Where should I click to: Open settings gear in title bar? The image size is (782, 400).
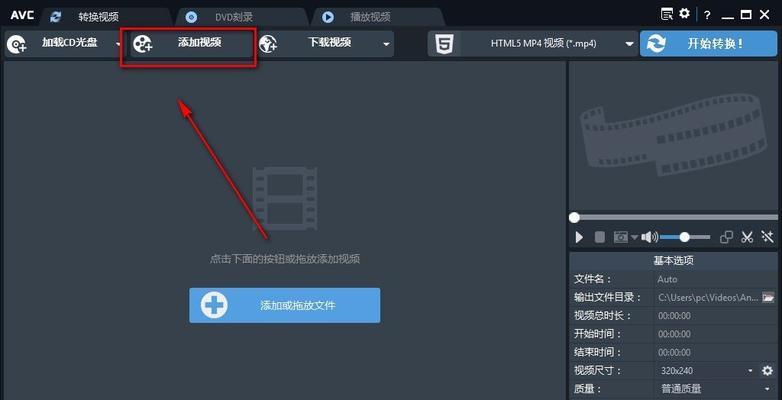tap(684, 13)
